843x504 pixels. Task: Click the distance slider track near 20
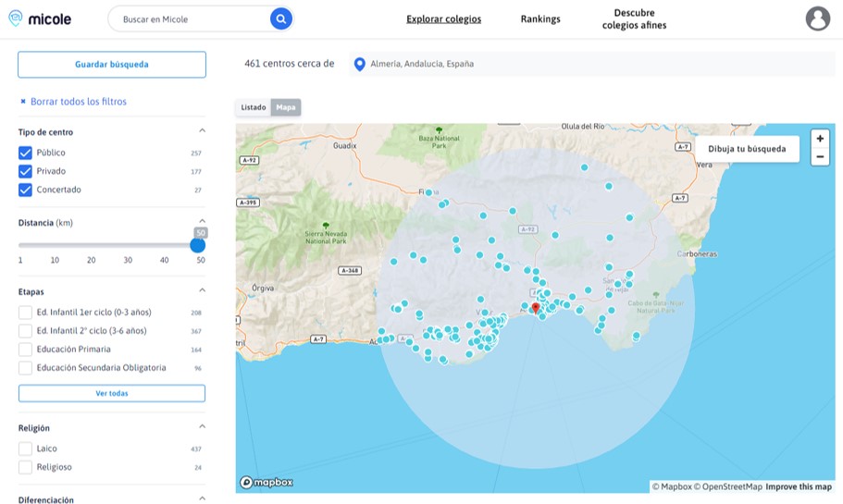click(92, 245)
